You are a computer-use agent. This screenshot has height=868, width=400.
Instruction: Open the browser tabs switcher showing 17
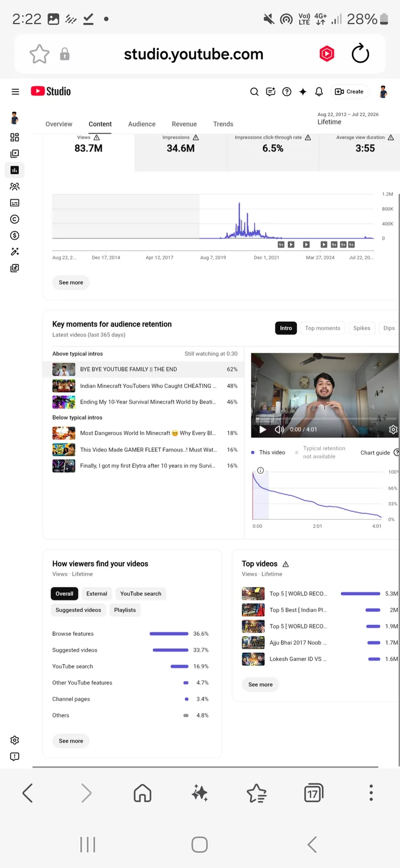click(314, 793)
